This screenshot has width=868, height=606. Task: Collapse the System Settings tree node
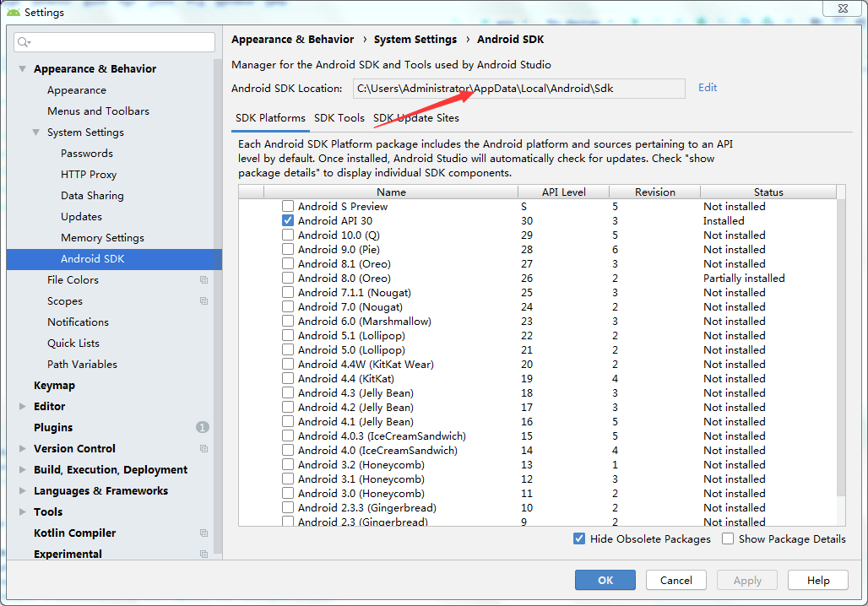tap(36, 133)
